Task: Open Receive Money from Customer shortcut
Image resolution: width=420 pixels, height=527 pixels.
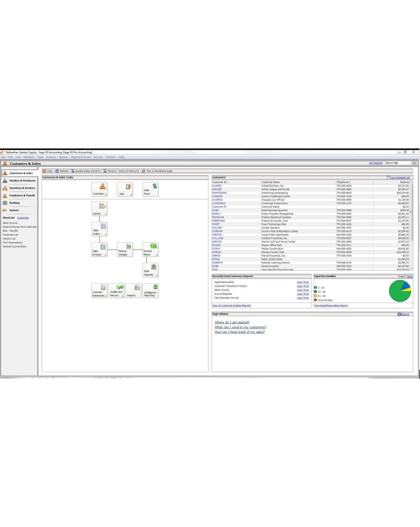Action: pyautogui.click(x=19, y=227)
